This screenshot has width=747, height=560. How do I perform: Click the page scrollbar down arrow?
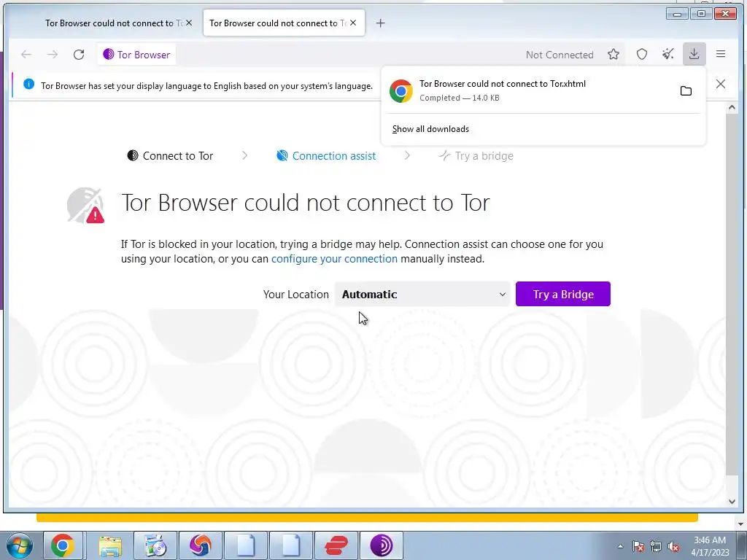click(732, 501)
